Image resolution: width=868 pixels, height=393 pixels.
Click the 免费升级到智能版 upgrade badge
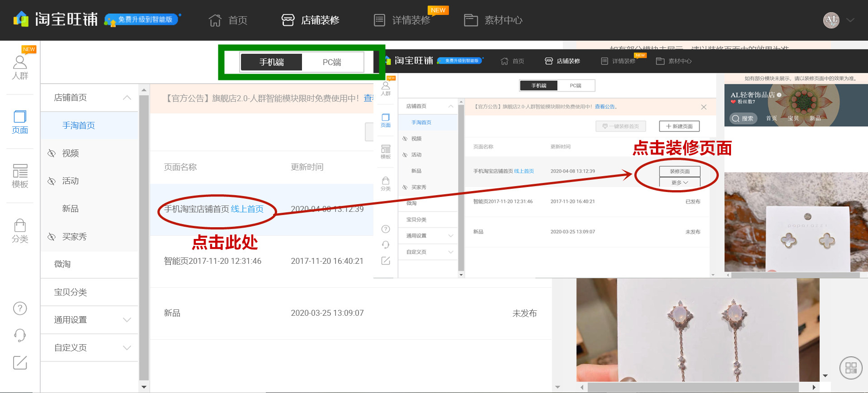(x=142, y=19)
